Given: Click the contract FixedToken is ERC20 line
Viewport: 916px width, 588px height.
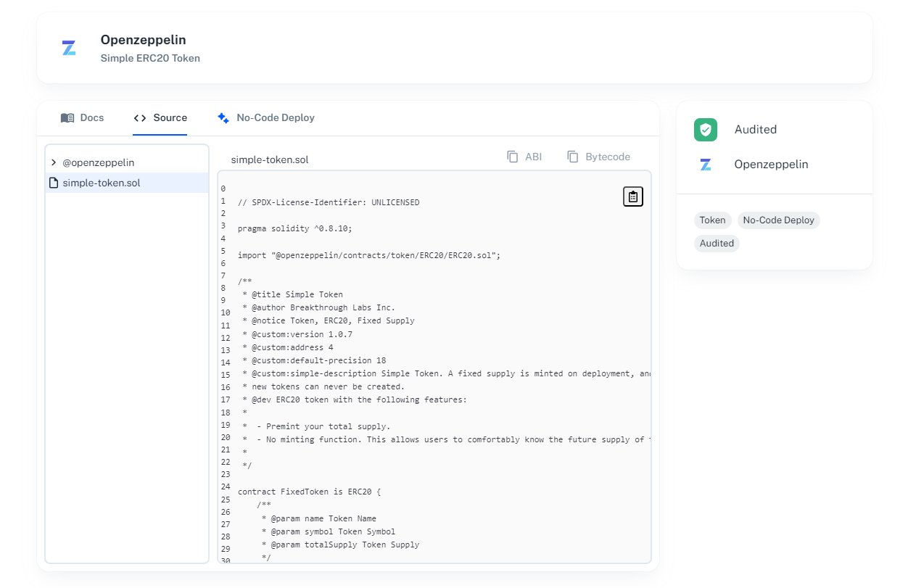Looking at the screenshot, I should coord(309,492).
